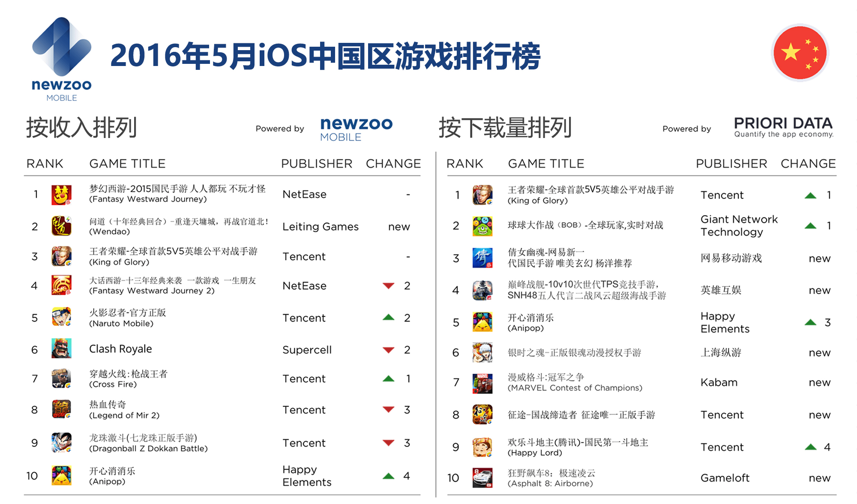Image resolution: width=857 pixels, height=504 pixels.
Task: Click Dragonball Z Dokkan Battle icon
Action: [x=61, y=443]
